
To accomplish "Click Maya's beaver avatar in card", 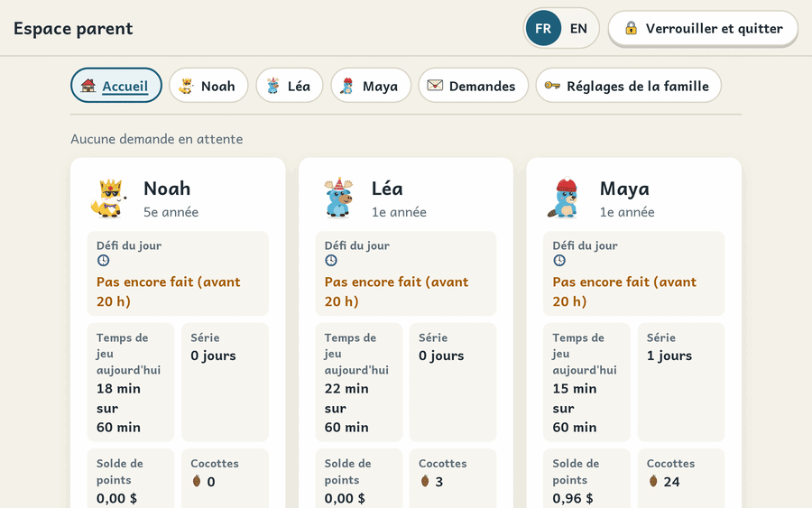I will pos(564,199).
